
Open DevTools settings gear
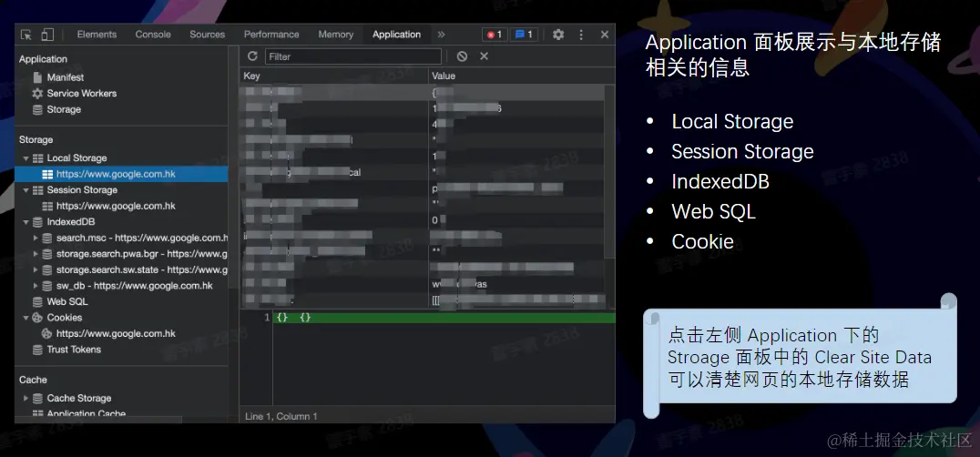coord(558,35)
